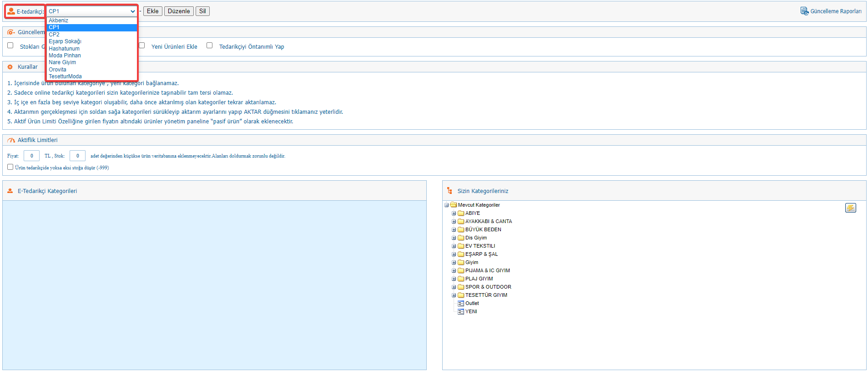The image size is (868, 371).
Task: Pick Nare Giyim from dropdown list
Action: click(x=92, y=62)
